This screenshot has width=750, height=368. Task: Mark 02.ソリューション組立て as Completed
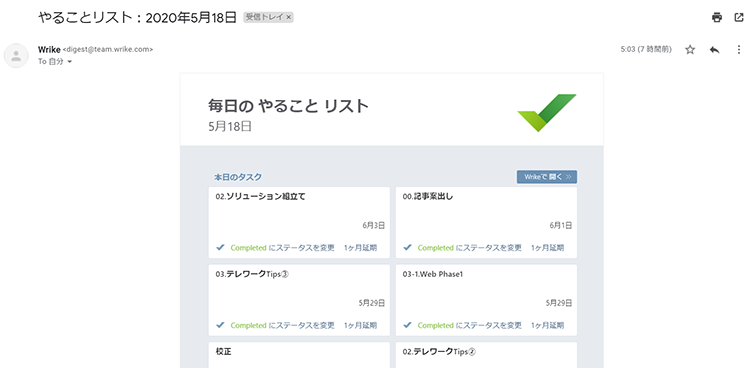[282, 248]
